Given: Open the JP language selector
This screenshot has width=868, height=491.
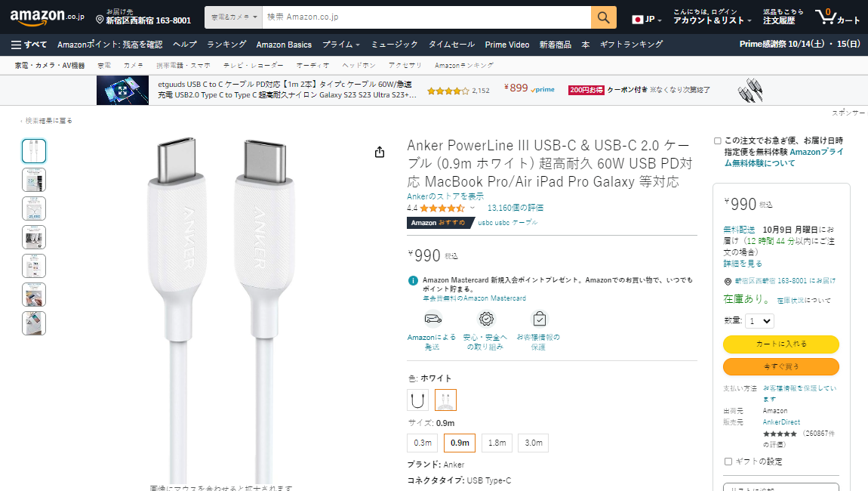Looking at the screenshot, I should coord(647,20).
